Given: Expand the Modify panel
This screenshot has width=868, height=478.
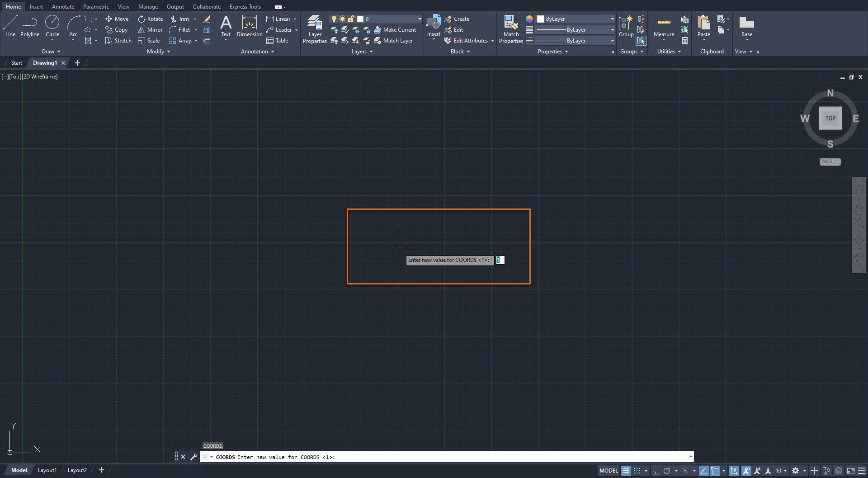Looking at the screenshot, I should [159, 52].
